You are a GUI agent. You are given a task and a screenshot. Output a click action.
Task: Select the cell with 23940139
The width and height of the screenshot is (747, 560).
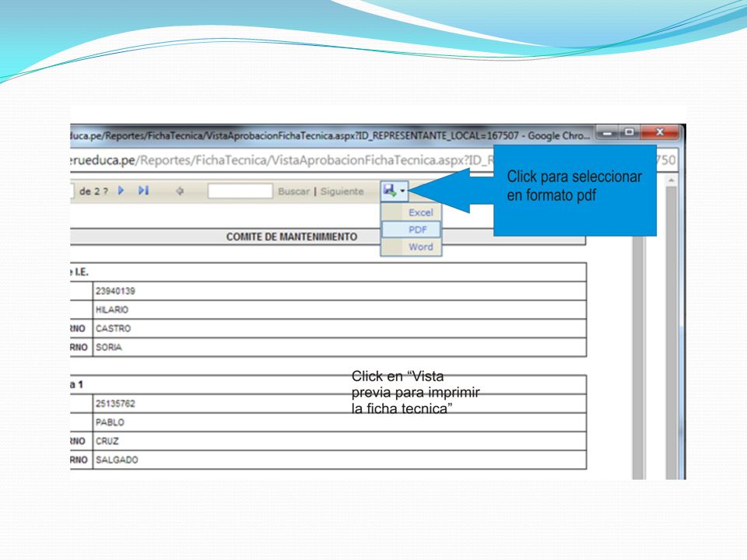pyautogui.click(x=339, y=291)
